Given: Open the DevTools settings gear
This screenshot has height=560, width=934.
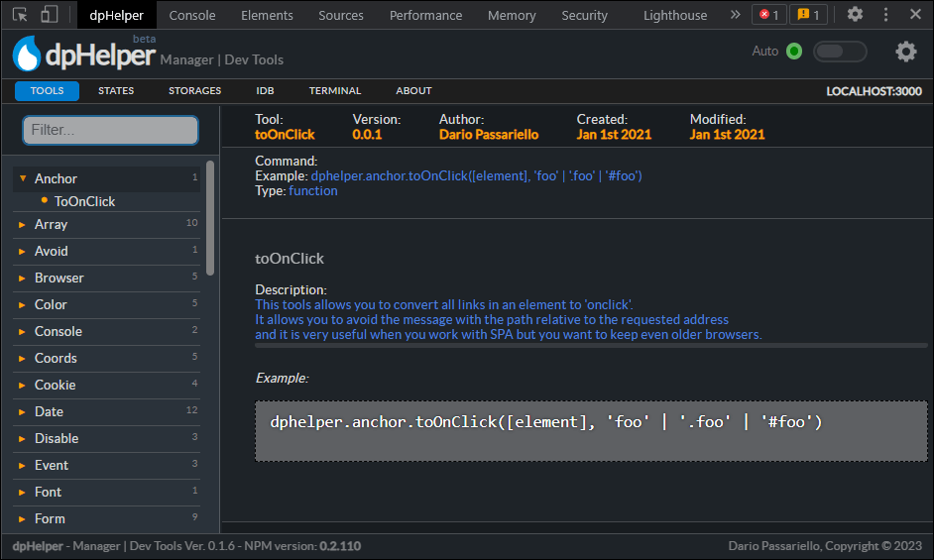Looking at the screenshot, I should coord(855,14).
